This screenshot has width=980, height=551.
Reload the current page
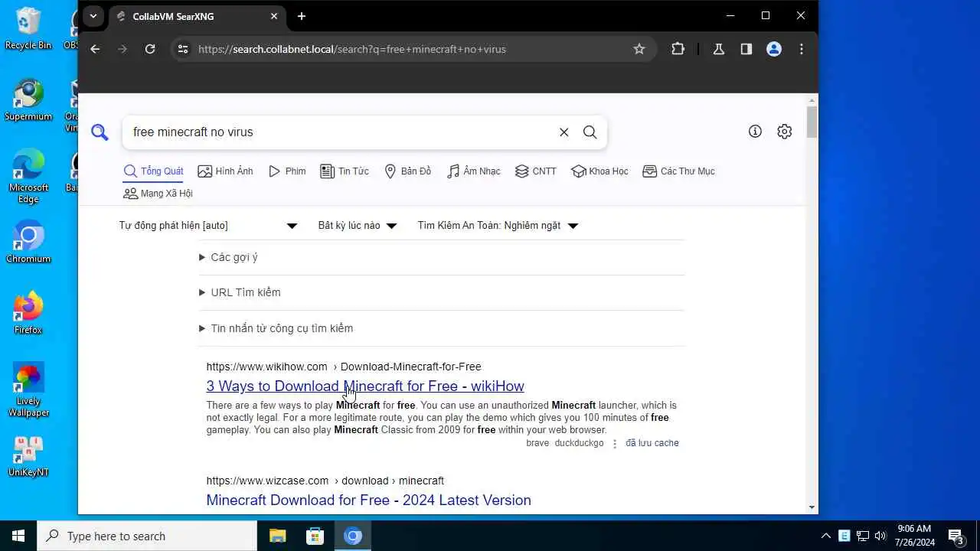click(150, 49)
